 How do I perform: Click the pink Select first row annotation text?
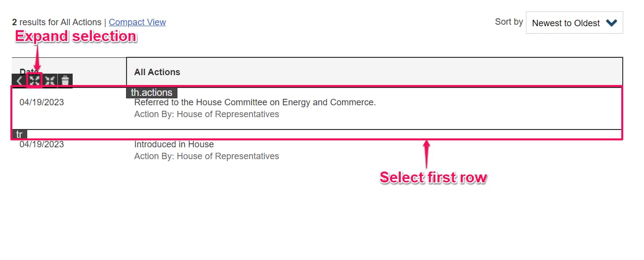pyautogui.click(x=433, y=177)
